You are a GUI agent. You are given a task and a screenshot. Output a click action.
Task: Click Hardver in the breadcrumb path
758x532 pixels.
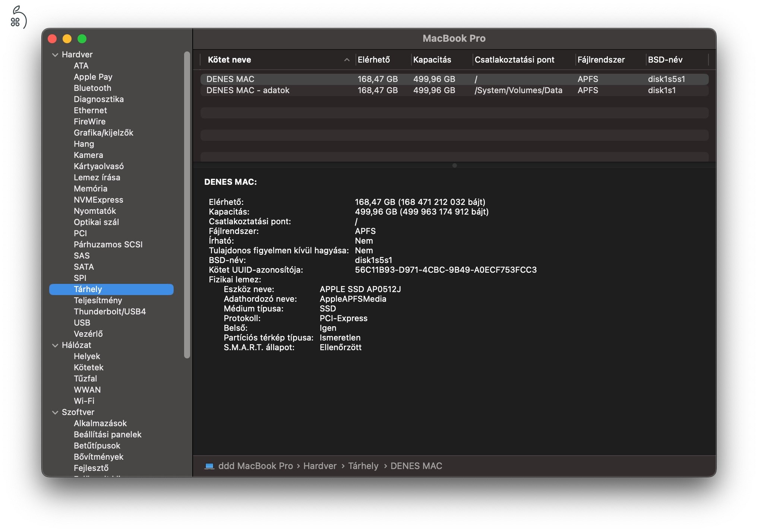(320, 466)
